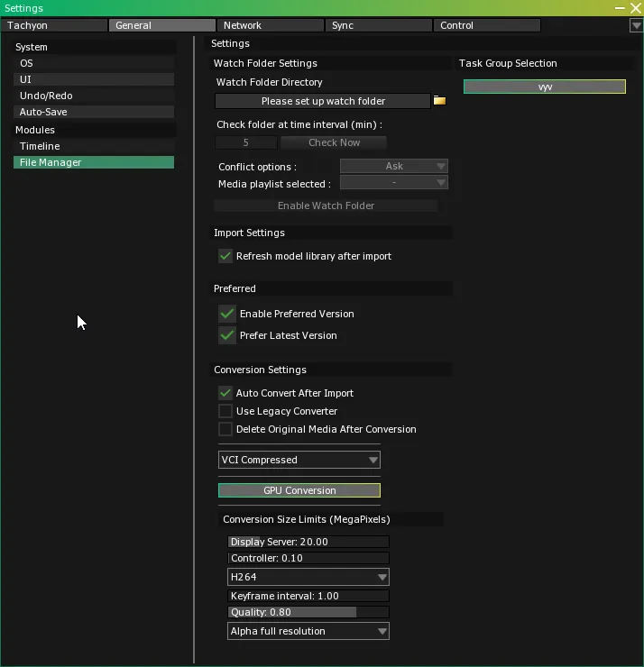Screen dimensions: 644x667
Task: Click the Check Now button
Action: (x=334, y=142)
